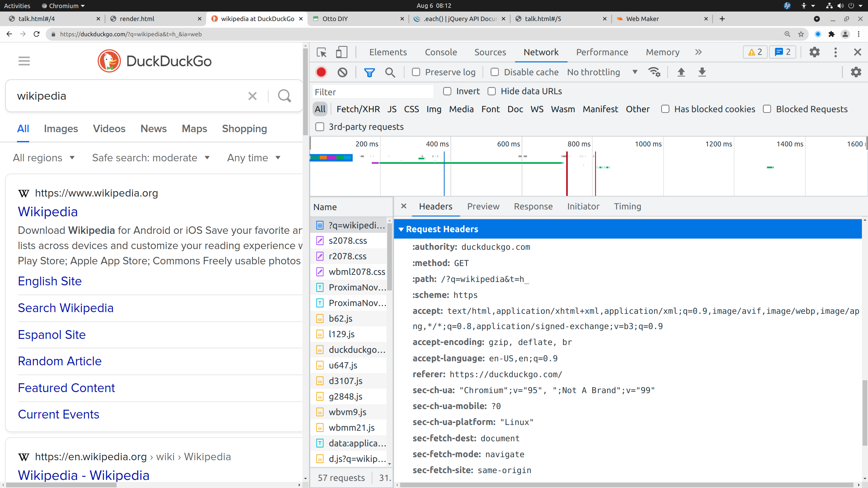The height and width of the screenshot is (488, 868).
Task: Export HAR using download icon
Action: (x=702, y=72)
